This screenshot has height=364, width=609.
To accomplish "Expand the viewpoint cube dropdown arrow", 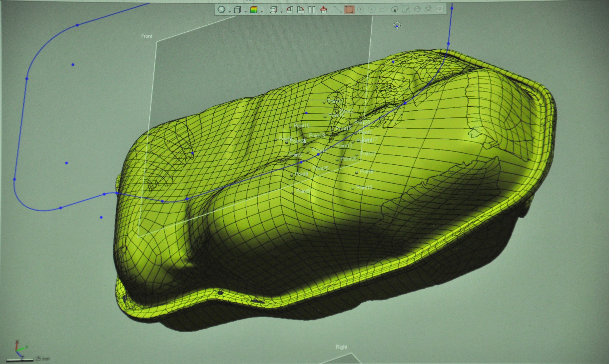I will tap(281, 12).
